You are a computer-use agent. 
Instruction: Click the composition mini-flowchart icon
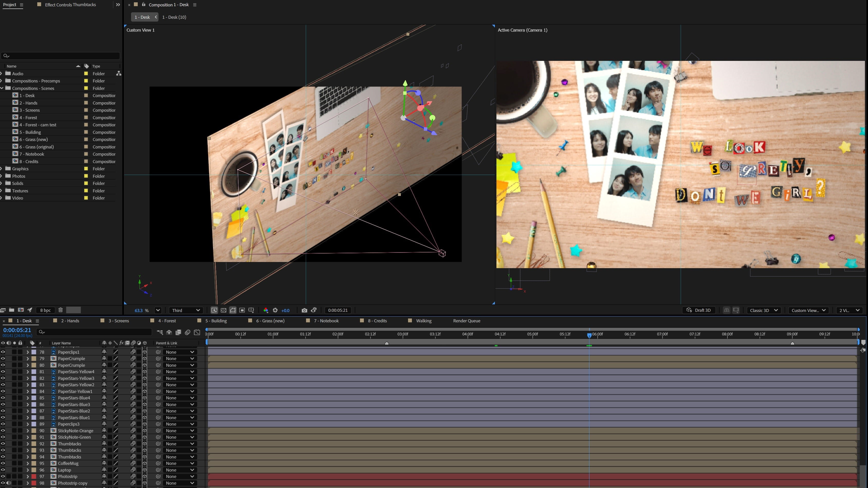(x=160, y=332)
